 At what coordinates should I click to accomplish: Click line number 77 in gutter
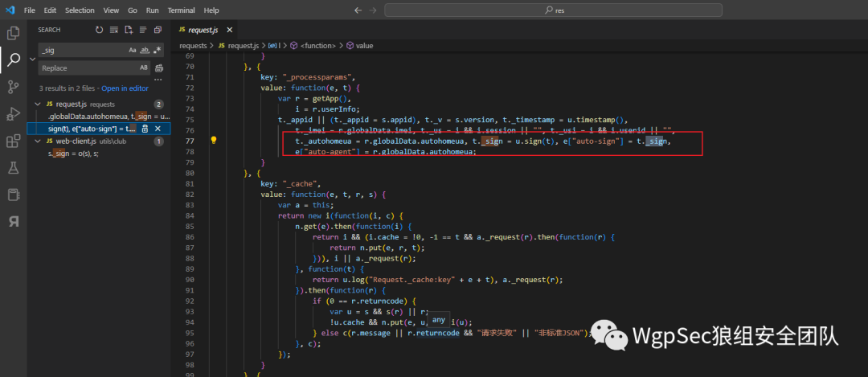tap(190, 141)
